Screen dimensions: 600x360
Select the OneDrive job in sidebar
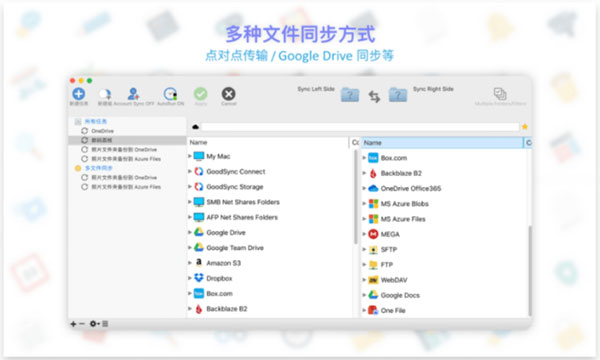pos(102,131)
